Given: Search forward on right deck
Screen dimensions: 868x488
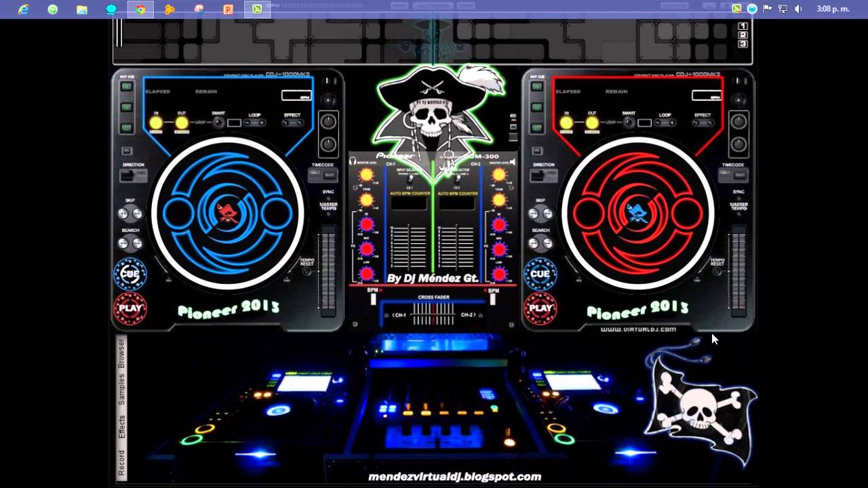Looking at the screenshot, I should (547, 243).
